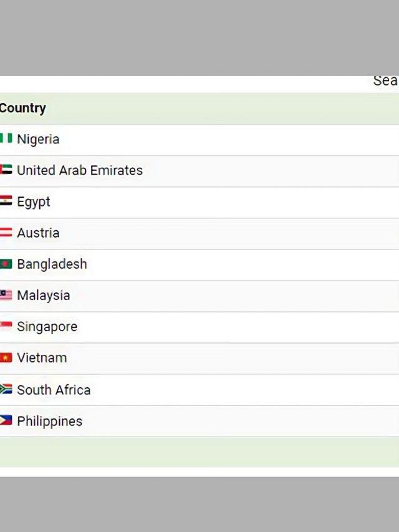Click the Bangladesh flag icon

coord(6,264)
